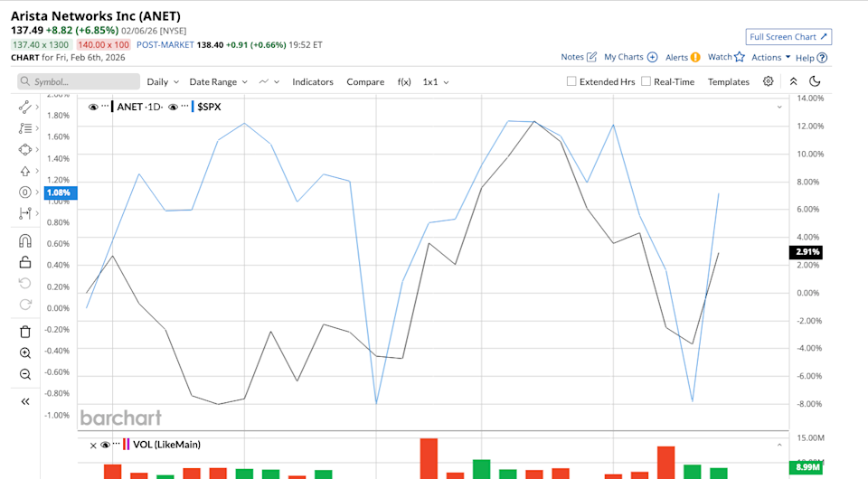Click the Full Screen Chart button
The height and width of the screenshot is (479, 868).
788,36
